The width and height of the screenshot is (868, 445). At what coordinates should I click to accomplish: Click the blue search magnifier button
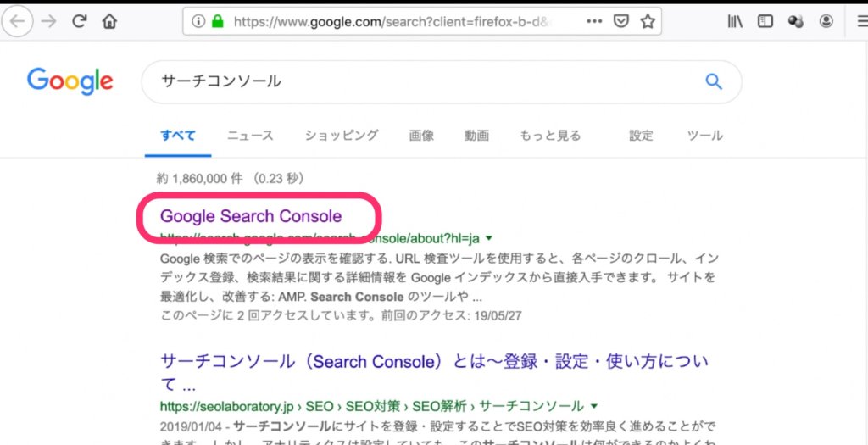coord(714,82)
